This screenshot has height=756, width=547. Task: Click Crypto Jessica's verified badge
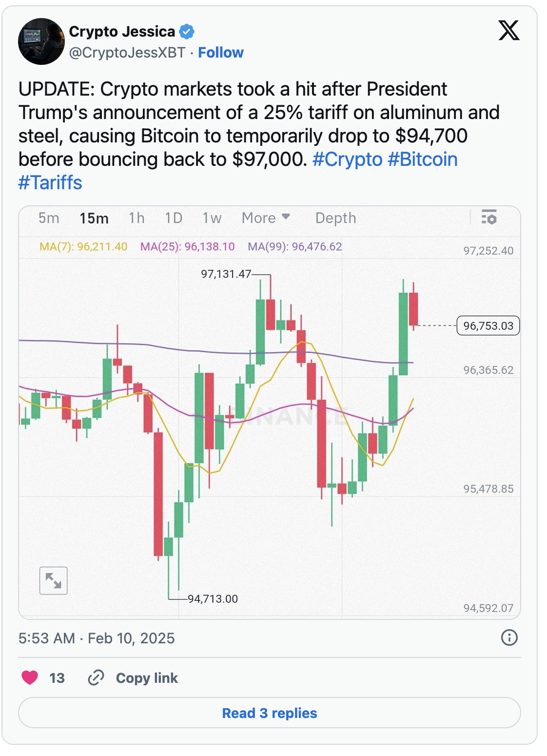[x=186, y=31]
